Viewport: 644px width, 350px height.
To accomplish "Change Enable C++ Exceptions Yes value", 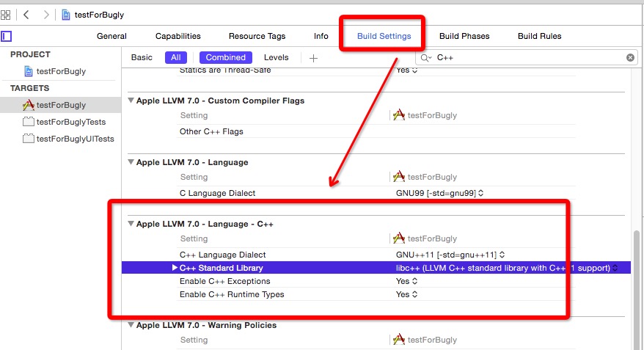I will pos(406,281).
